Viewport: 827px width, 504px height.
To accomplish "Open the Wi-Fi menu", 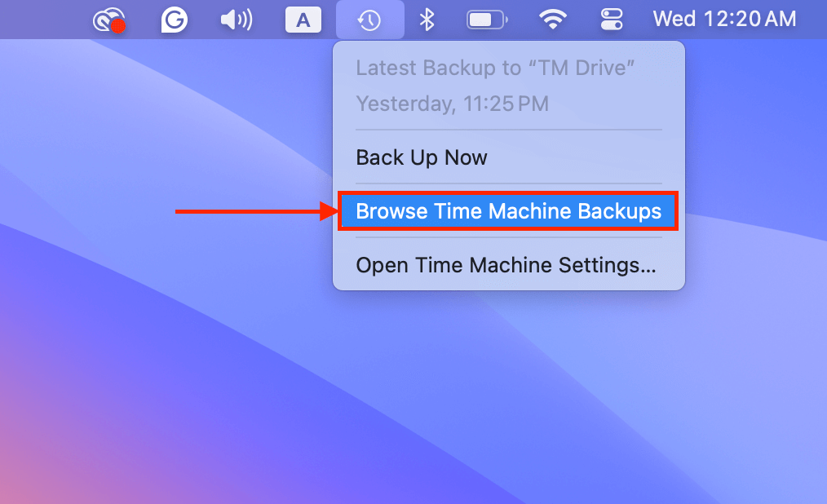I will 553,20.
